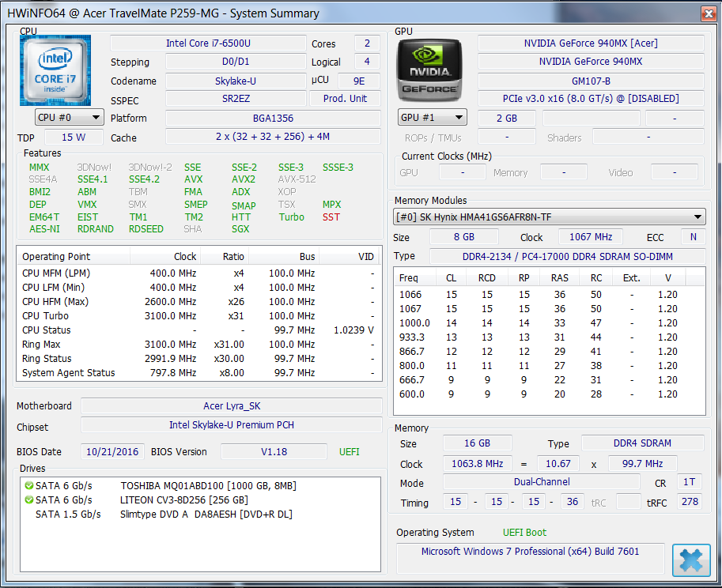Click the memory module size 8 GB
Screen dimensions: 722x588
point(463,237)
